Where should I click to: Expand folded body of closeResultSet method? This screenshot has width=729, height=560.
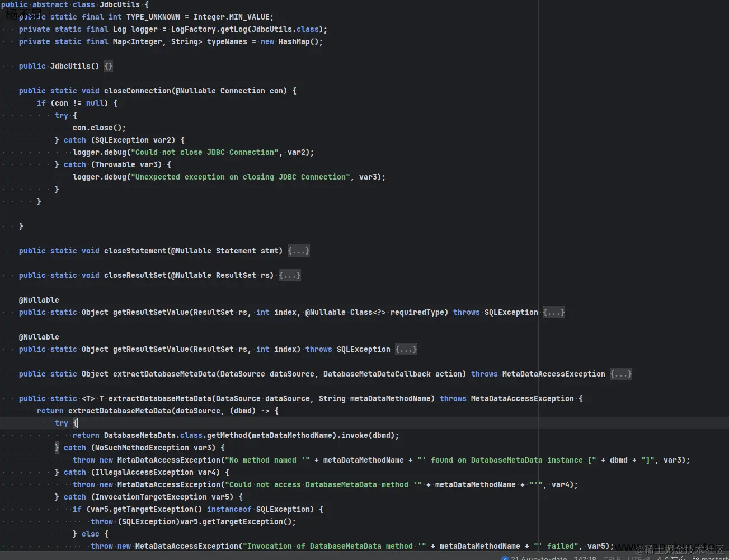pos(290,275)
